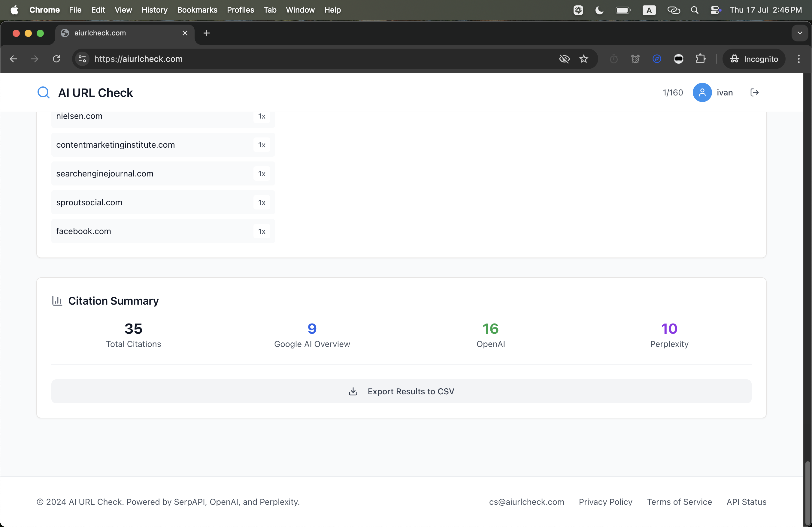The height and width of the screenshot is (527, 812).
Task: Click the AI URL Check title
Action: click(x=95, y=93)
